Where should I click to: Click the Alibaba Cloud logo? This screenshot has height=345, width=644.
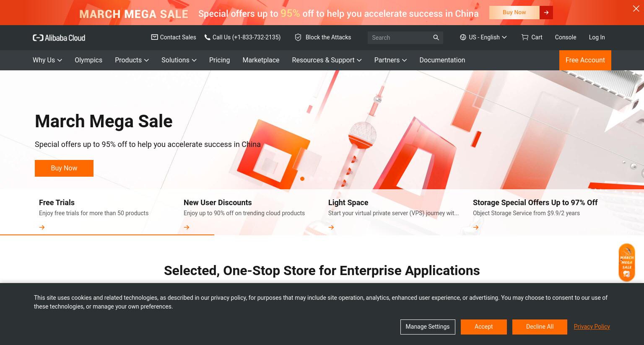(x=59, y=38)
